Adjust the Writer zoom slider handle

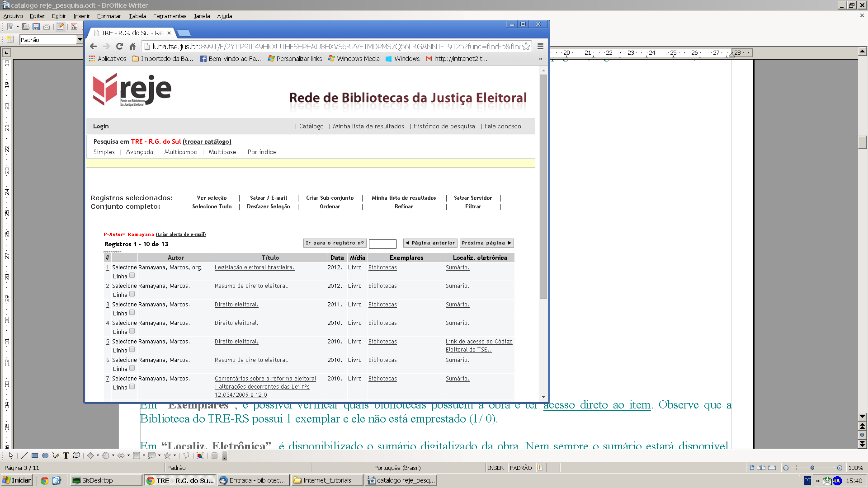click(812, 468)
